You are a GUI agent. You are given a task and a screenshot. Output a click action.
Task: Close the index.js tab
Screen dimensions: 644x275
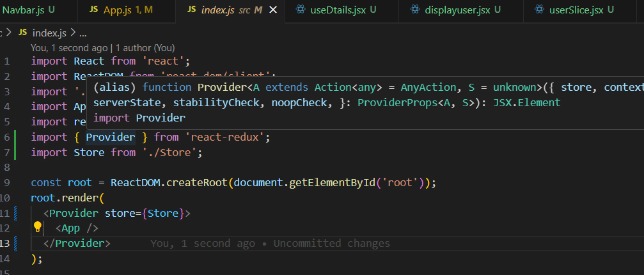[272, 10]
